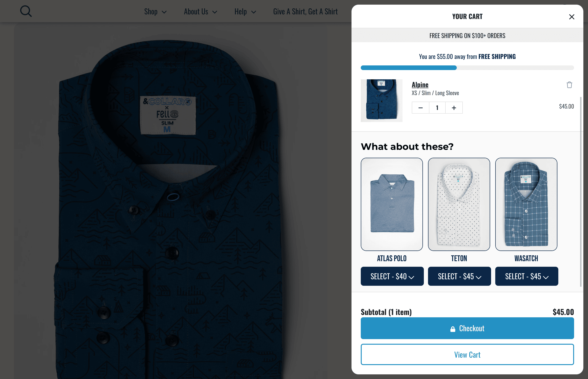Click the Checkout button to proceed
Viewport: 588px width, 379px height.
click(467, 328)
